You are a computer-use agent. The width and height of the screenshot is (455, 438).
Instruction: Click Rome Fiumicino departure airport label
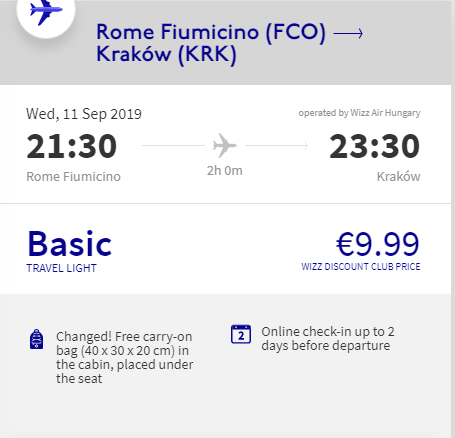(x=73, y=177)
